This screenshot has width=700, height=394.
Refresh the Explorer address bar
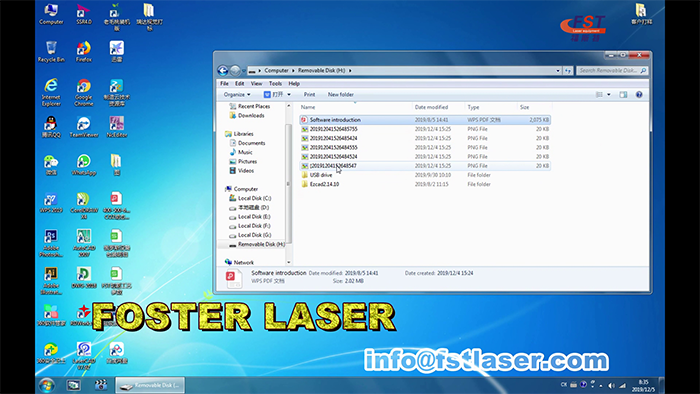click(x=568, y=71)
